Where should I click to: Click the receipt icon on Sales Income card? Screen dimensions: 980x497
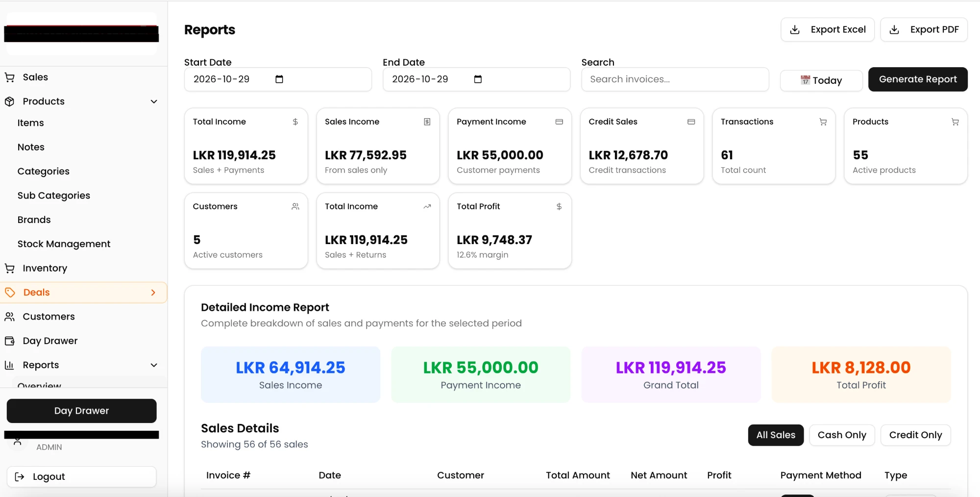click(x=427, y=122)
